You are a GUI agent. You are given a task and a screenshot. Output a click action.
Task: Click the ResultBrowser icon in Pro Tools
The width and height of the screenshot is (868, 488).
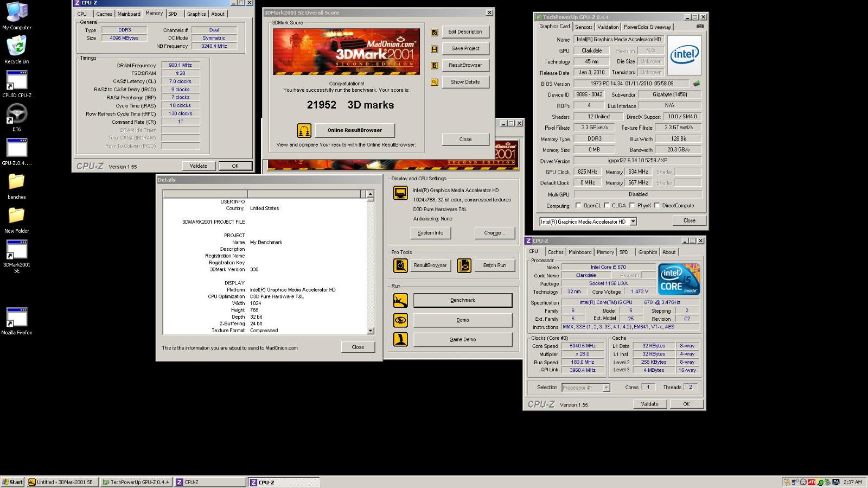click(x=400, y=265)
